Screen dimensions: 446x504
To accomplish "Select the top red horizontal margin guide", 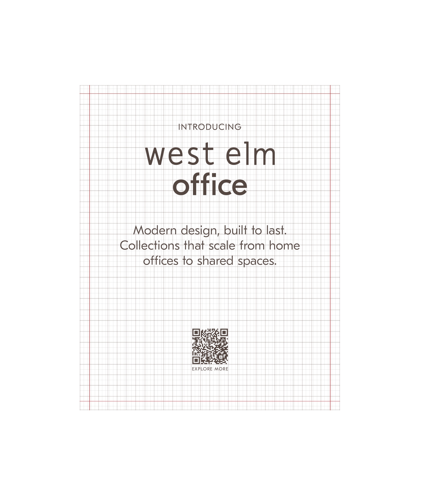I will (210, 94).
